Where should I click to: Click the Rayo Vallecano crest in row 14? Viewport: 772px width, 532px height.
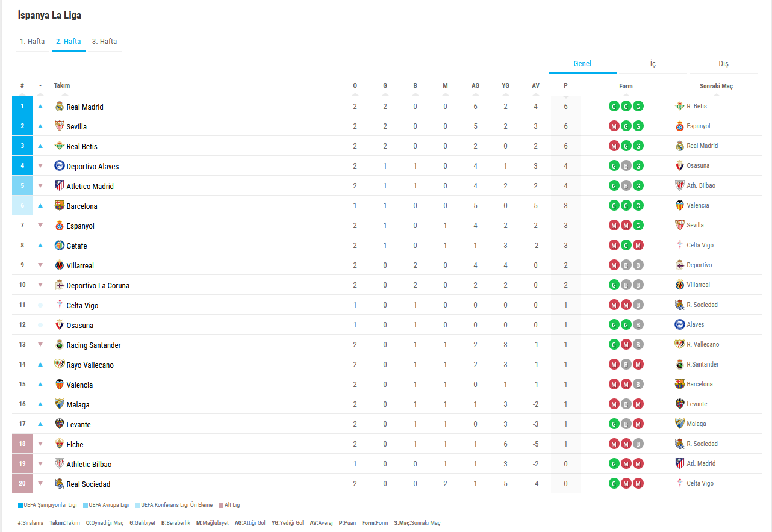pyautogui.click(x=59, y=365)
